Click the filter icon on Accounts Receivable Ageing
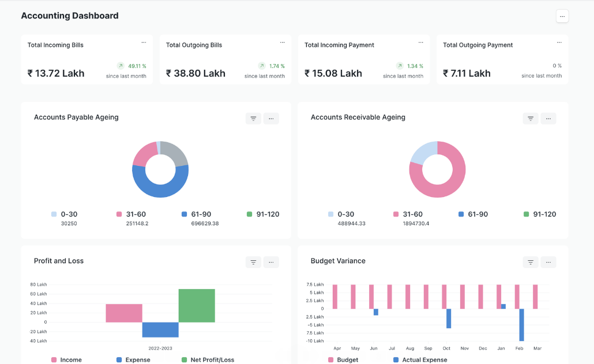594x364 pixels. pyautogui.click(x=531, y=119)
